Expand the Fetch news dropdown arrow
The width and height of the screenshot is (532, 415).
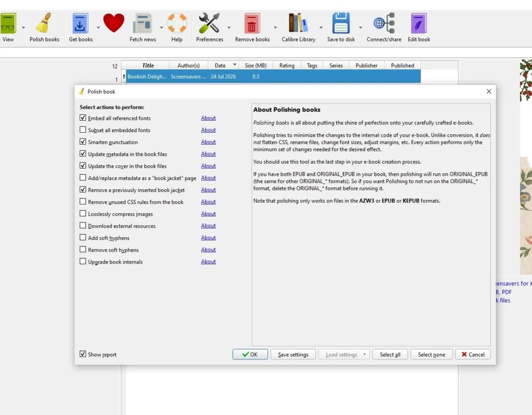[x=162, y=28]
